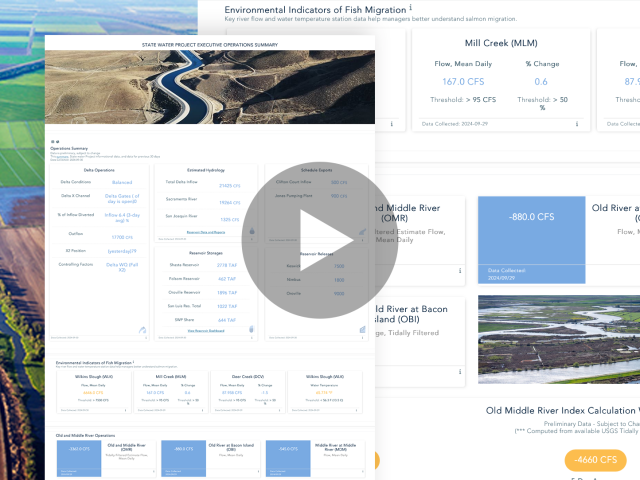Open info icon on Old River at Bacon Island background card
Image resolution: width=640 pixels, height=480 pixels.
tap(460, 371)
